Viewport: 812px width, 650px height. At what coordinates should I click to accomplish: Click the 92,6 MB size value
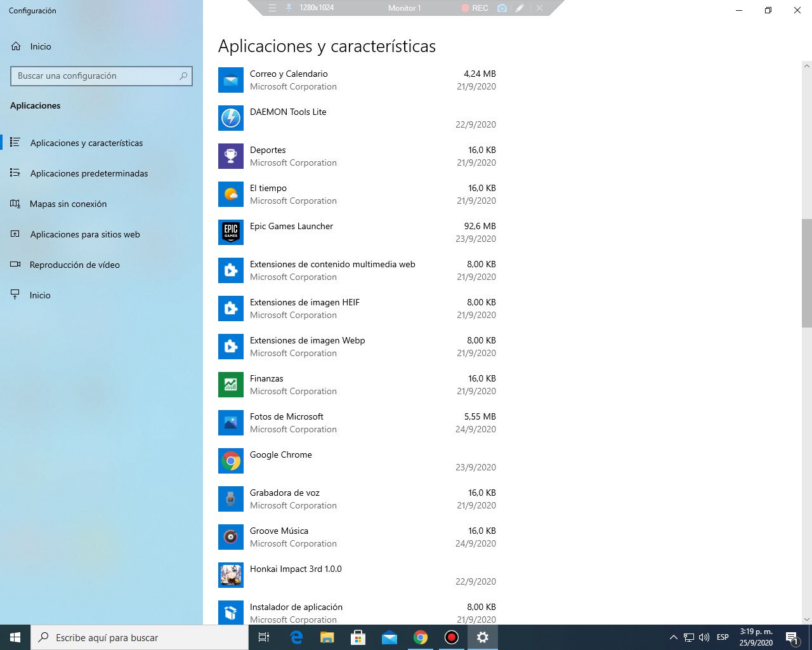click(480, 226)
